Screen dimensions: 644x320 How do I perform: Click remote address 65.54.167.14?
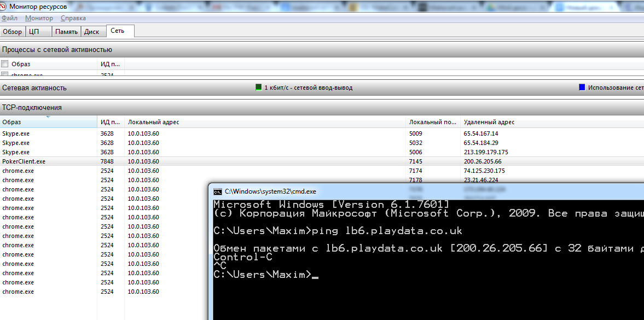coord(481,133)
